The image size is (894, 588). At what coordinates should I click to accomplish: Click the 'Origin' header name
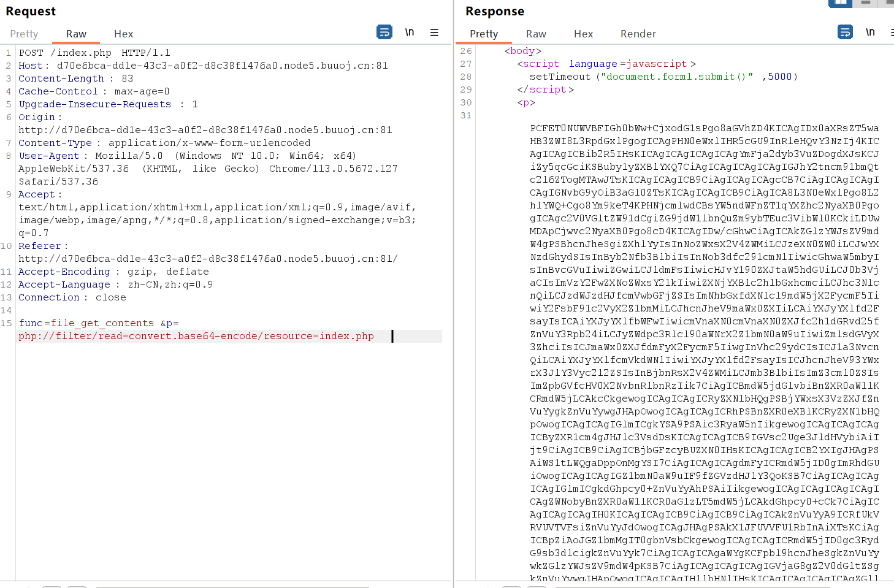point(37,117)
